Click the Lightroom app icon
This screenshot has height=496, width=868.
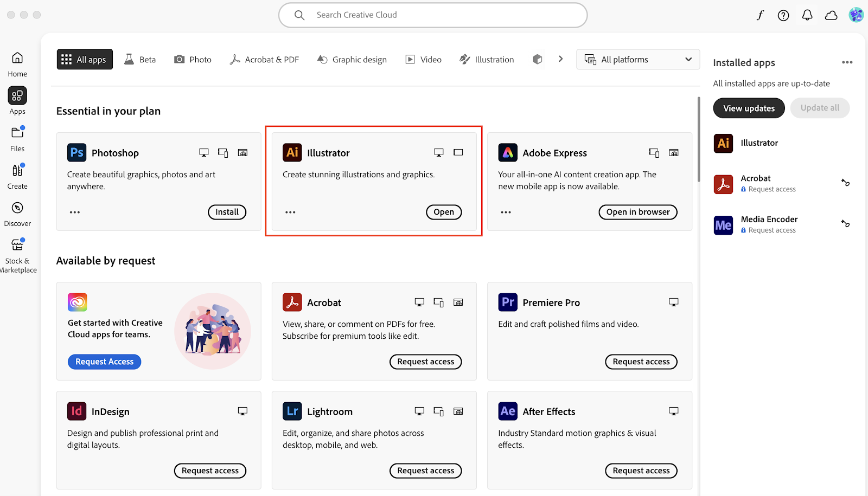[x=292, y=411]
